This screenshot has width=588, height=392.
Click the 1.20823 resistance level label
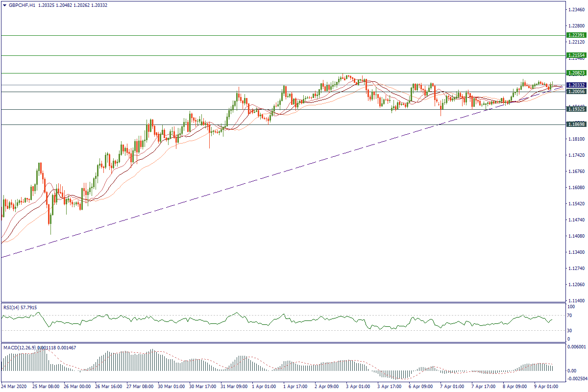(576, 73)
